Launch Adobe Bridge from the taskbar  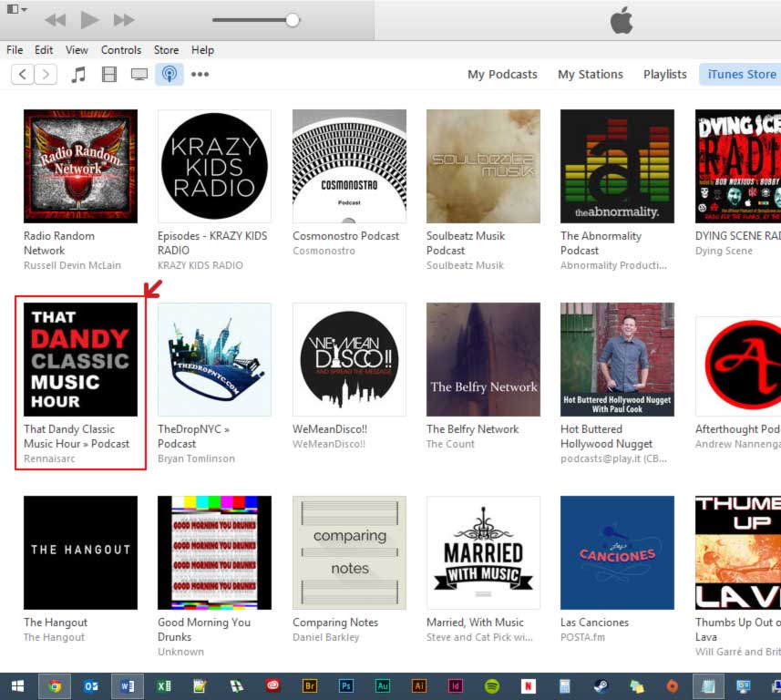(x=309, y=686)
